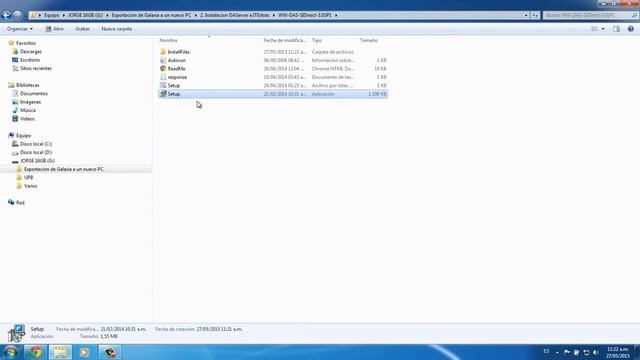
Task: Select JORGE 16GB (G:) drive
Action: 37,161
